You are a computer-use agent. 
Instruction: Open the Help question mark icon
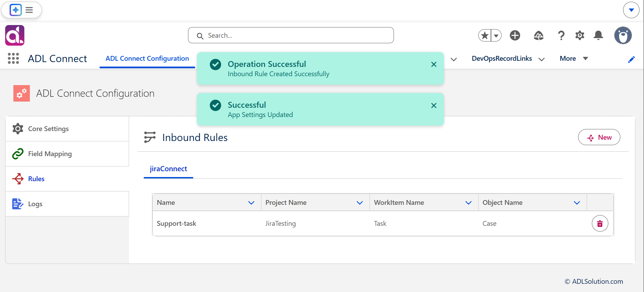[561, 35]
